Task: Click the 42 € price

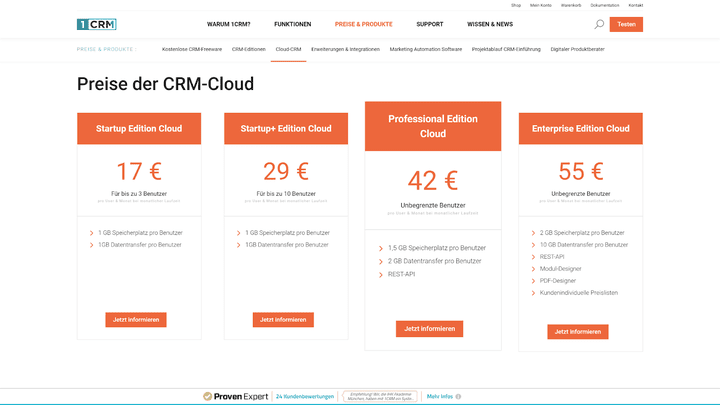Action: pyautogui.click(x=433, y=181)
